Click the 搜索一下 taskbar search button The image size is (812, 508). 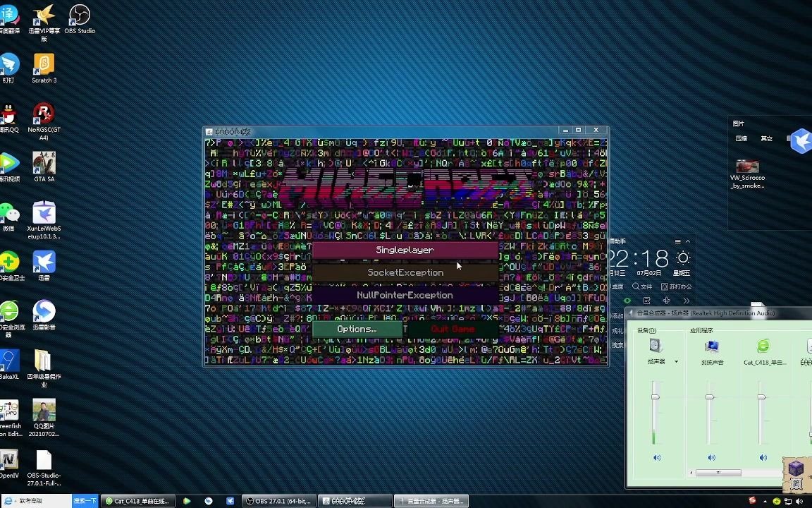coord(85,501)
